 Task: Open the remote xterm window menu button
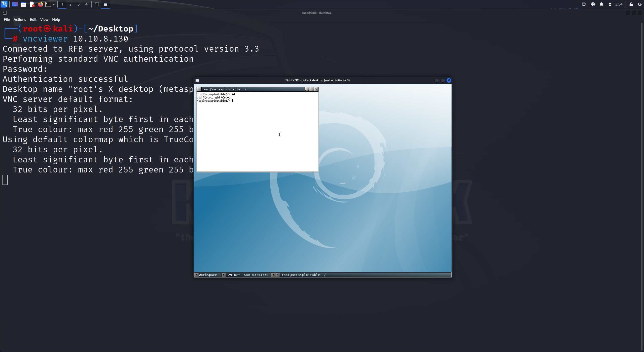199,89
